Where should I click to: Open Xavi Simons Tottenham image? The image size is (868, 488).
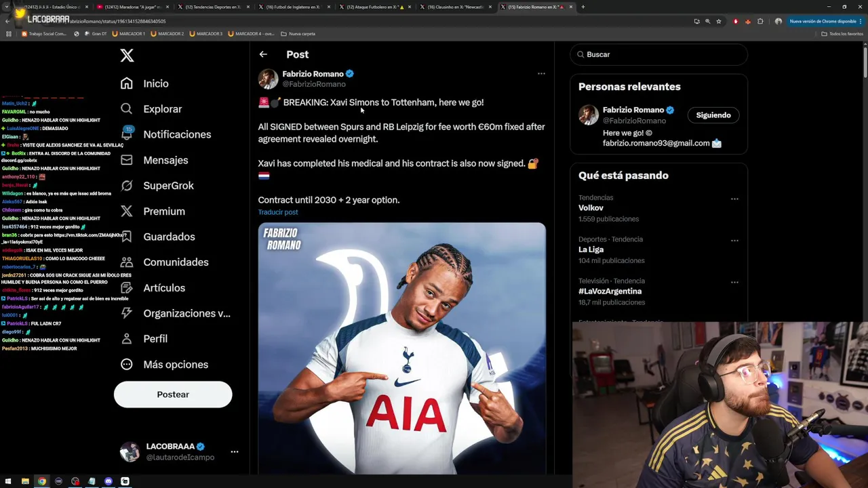point(401,348)
